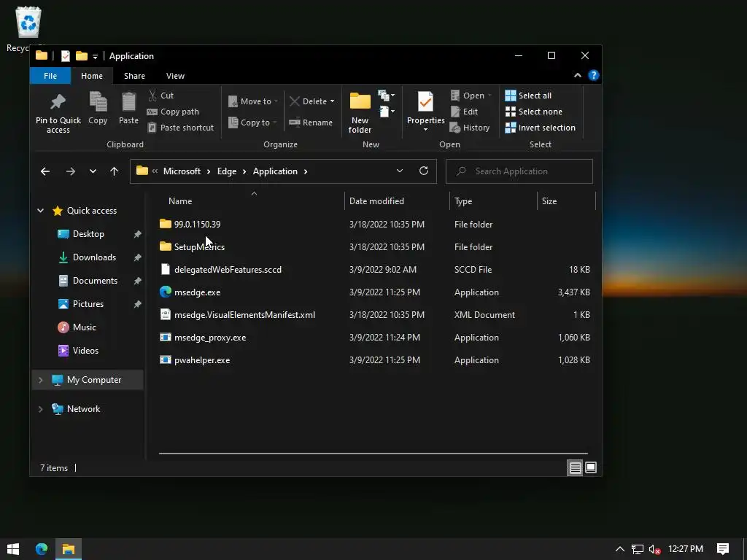Image resolution: width=747 pixels, height=560 pixels.
Task: Go up one folder level
Action: pos(114,171)
